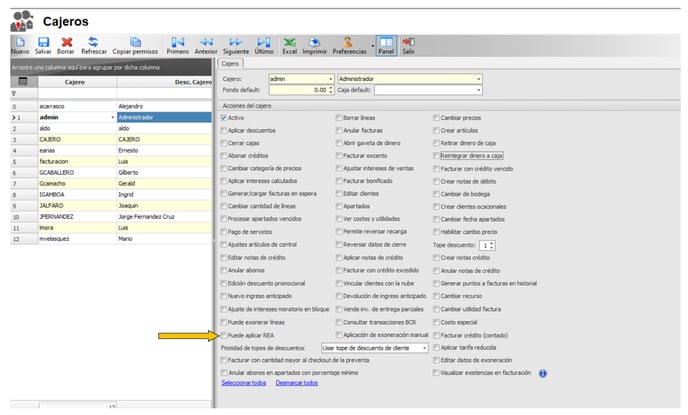The image size is (688, 415).
Task: Click the Fondo default input field
Action: [x=298, y=90]
